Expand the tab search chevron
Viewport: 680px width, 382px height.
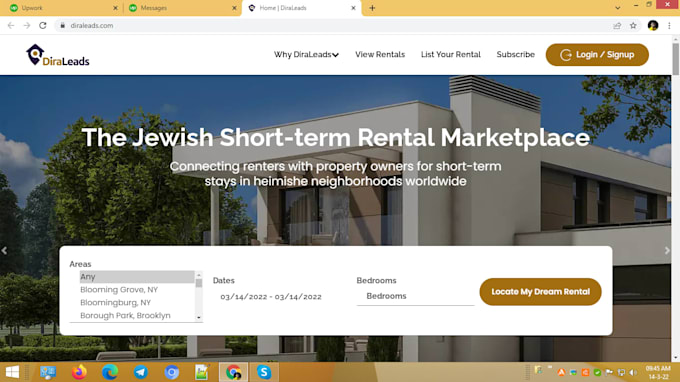(618, 8)
